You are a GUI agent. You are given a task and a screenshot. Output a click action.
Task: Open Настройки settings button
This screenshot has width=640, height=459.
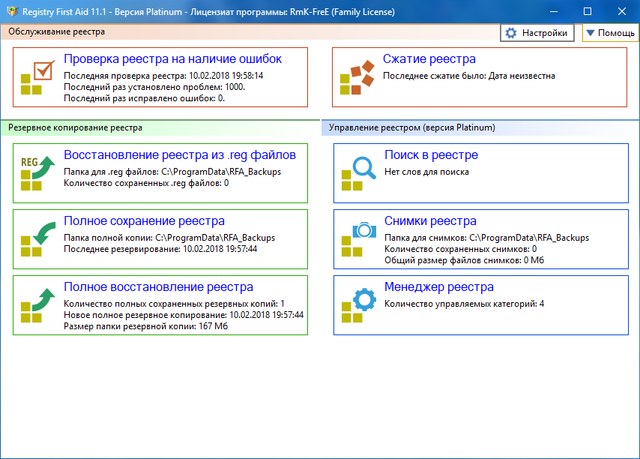539,33
